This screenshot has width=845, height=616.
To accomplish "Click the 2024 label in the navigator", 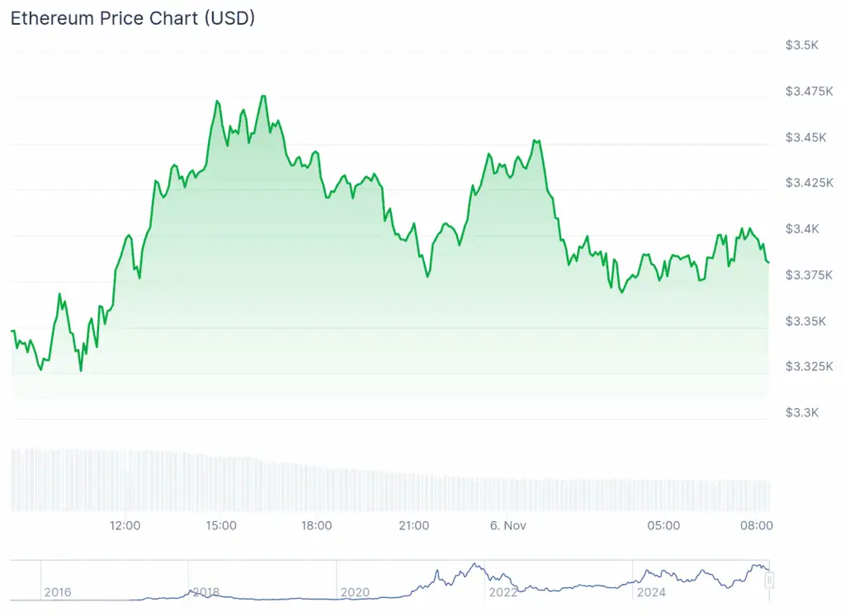I will tap(649, 592).
